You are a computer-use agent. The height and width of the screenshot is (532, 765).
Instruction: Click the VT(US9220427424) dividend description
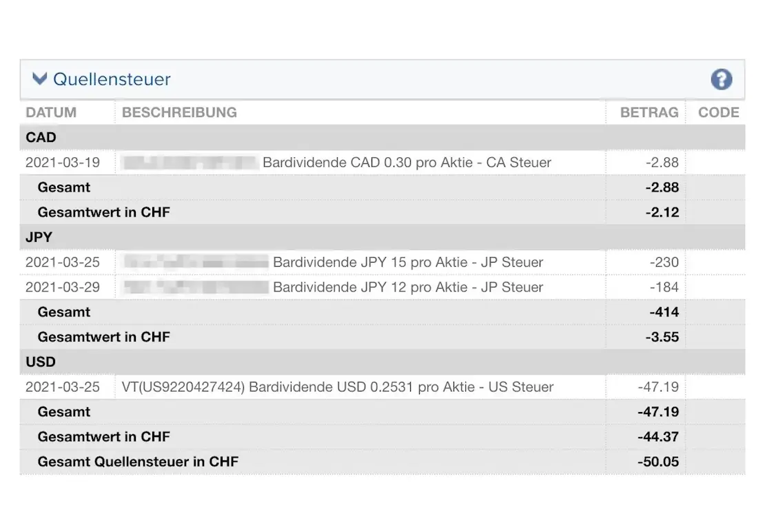pos(337,387)
